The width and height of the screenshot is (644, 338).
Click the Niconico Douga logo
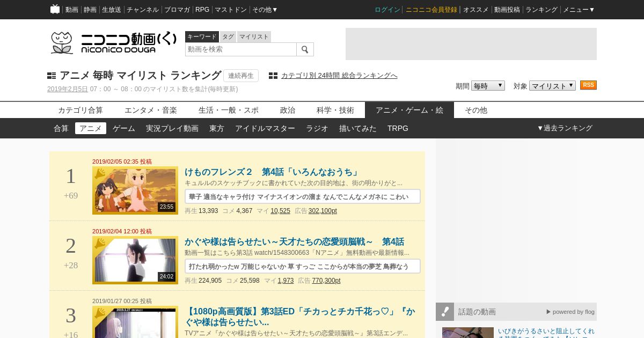coord(113,43)
